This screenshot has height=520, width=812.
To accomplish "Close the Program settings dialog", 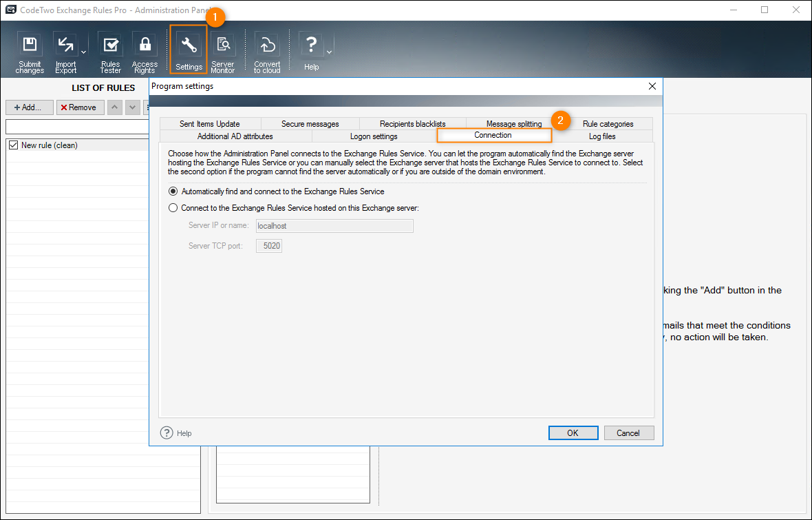I will pos(652,86).
